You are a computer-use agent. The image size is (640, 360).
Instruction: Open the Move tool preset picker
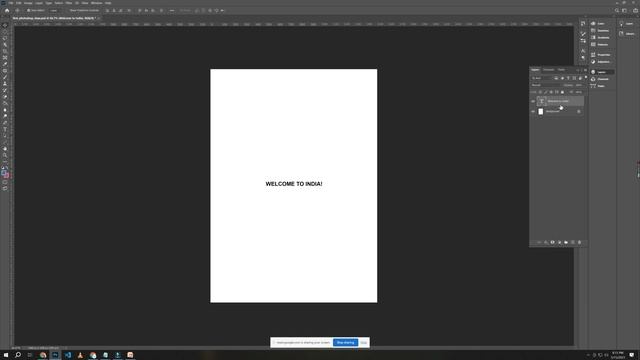point(17,10)
